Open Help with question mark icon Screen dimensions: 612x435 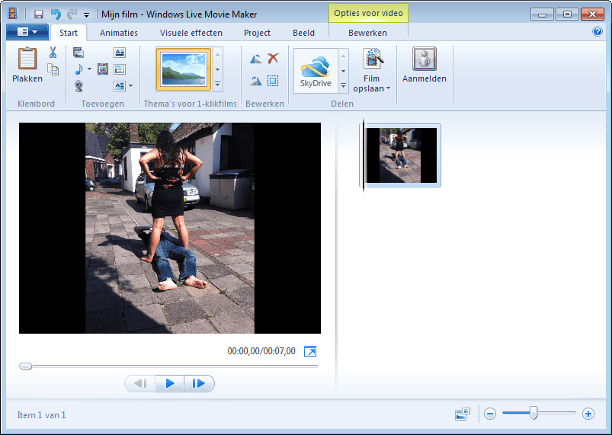click(x=597, y=32)
